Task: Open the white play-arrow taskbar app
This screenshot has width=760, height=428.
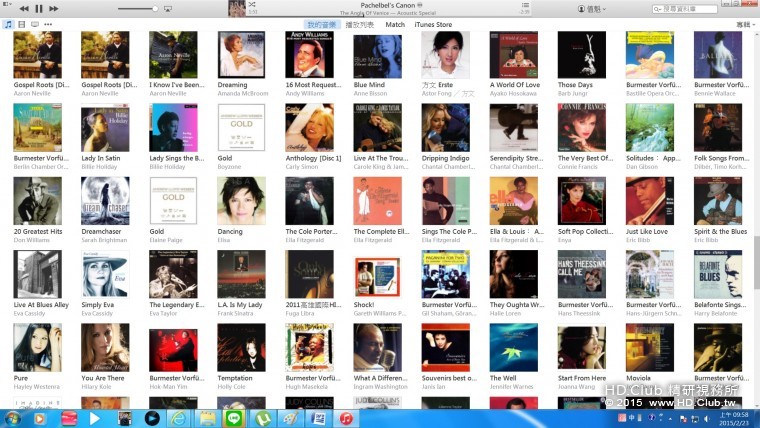Action: tap(95, 418)
